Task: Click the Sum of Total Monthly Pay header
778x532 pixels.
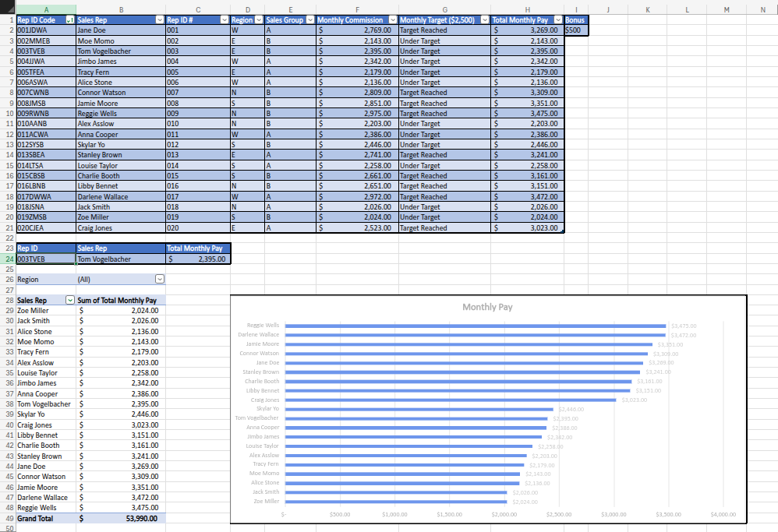Action: pyautogui.click(x=121, y=300)
